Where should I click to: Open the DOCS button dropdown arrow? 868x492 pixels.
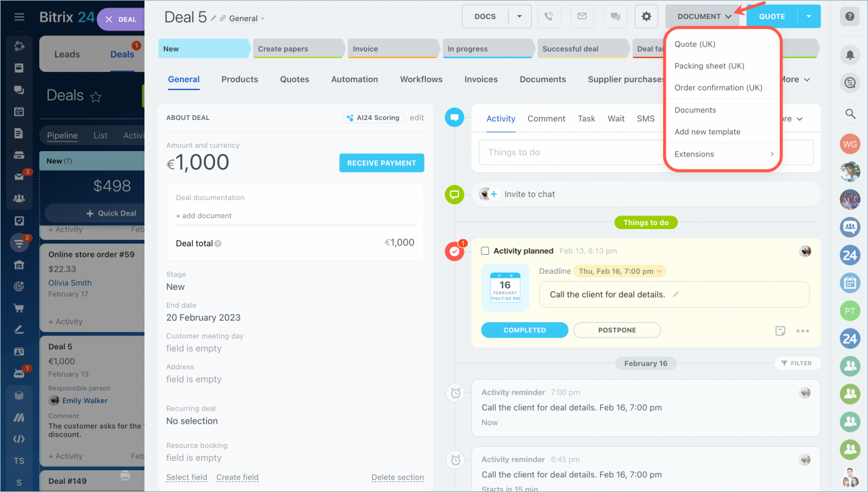point(519,16)
